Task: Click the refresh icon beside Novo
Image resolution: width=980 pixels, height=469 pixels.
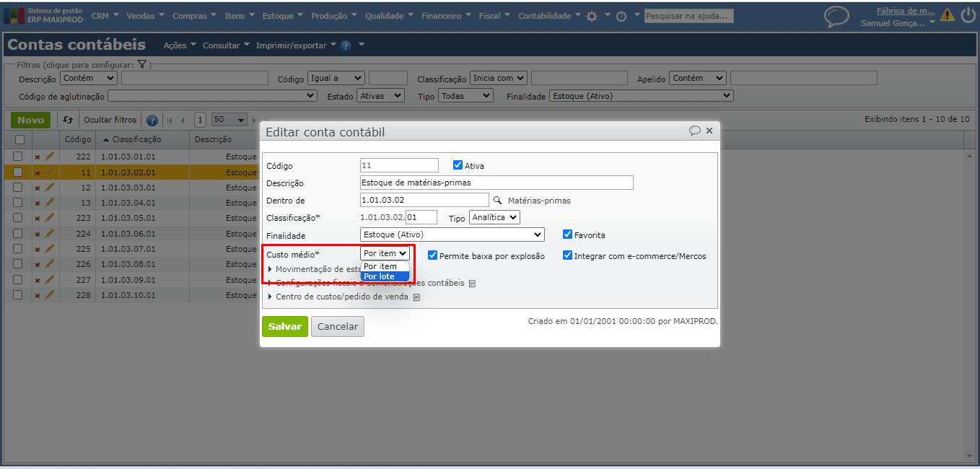Action: pos(68,120)
